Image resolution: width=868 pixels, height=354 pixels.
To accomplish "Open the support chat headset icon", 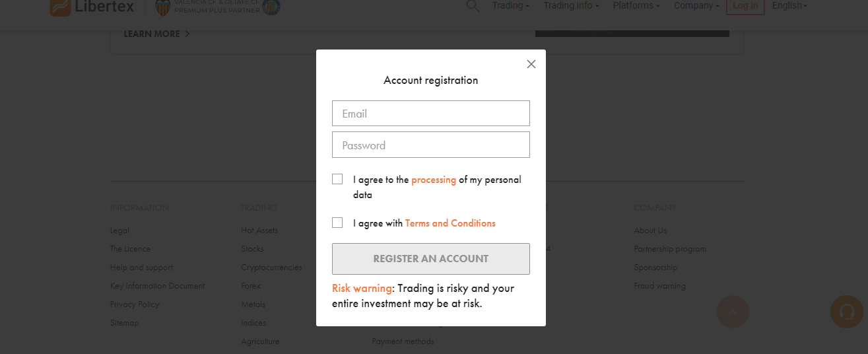I will tap(847, 312).
